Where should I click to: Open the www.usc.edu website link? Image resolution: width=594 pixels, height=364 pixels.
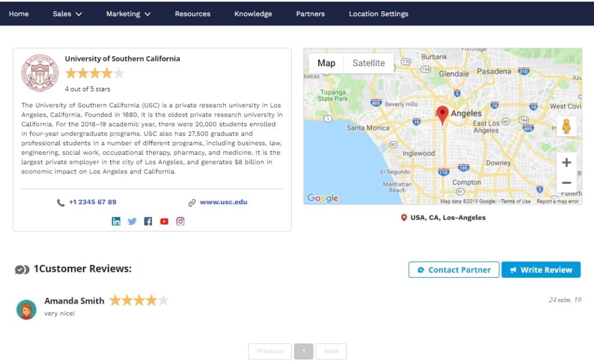click(x=223, y=202)
